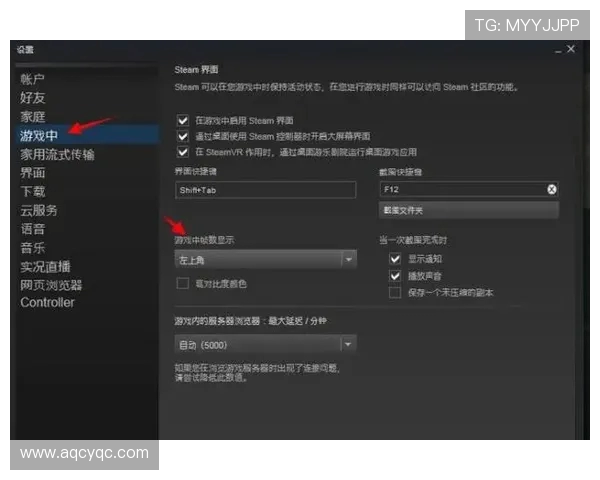Toggle 在游戏中启用 Steam 界面 checkbox

coord(183,121)
